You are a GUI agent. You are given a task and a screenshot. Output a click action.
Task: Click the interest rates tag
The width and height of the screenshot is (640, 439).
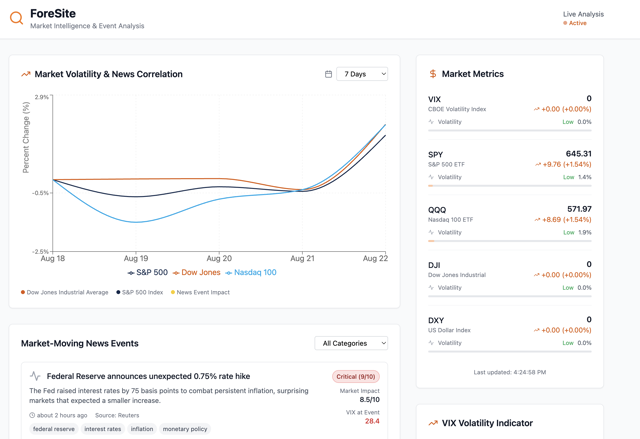pyautogui.click(x=103, y=429)
